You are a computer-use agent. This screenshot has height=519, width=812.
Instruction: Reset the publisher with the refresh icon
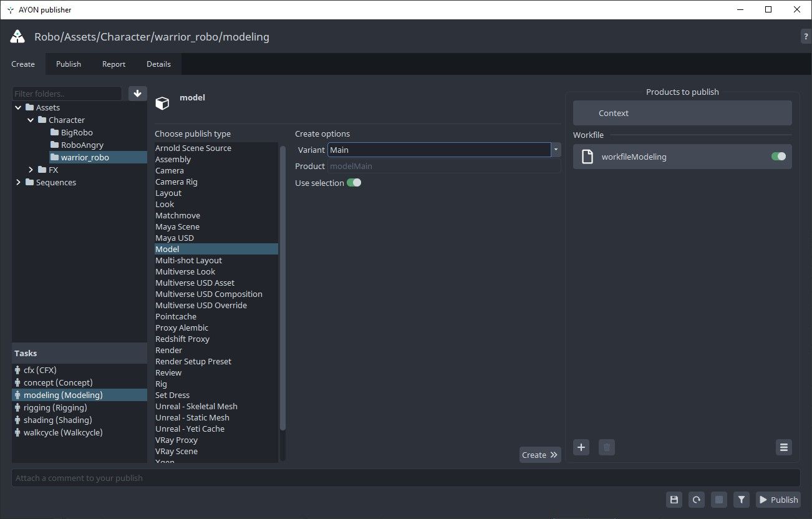point(696,499)
